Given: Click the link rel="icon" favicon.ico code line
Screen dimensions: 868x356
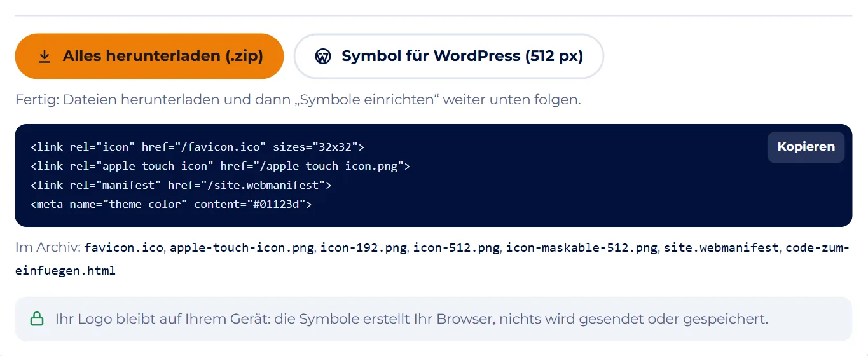Looking at the screenshot, I should pyautogui.click(x=197, y=147).
